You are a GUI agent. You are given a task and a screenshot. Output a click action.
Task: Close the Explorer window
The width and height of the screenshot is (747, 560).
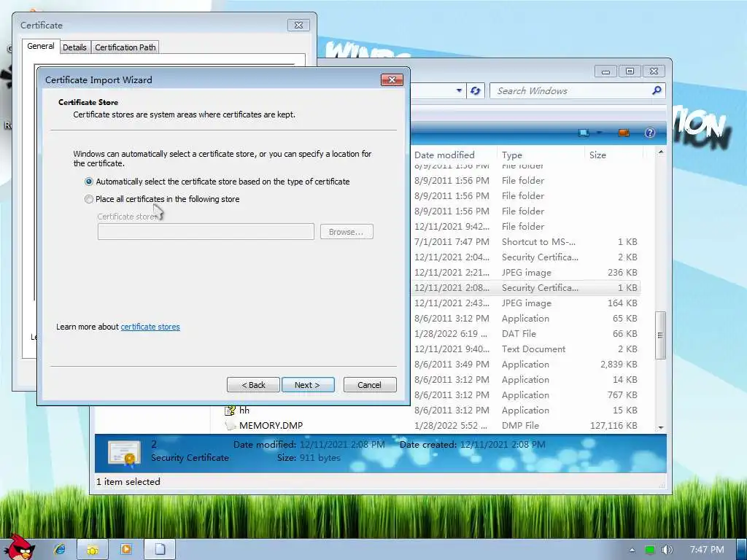pos(654,71)
